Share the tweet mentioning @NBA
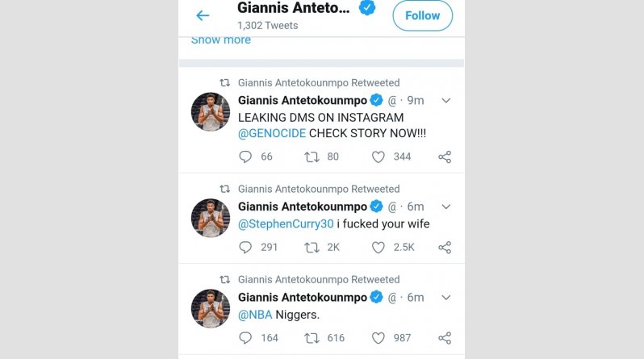Image resolution: width=644 pixels, height=359 pixels. [x=444, y=338]
